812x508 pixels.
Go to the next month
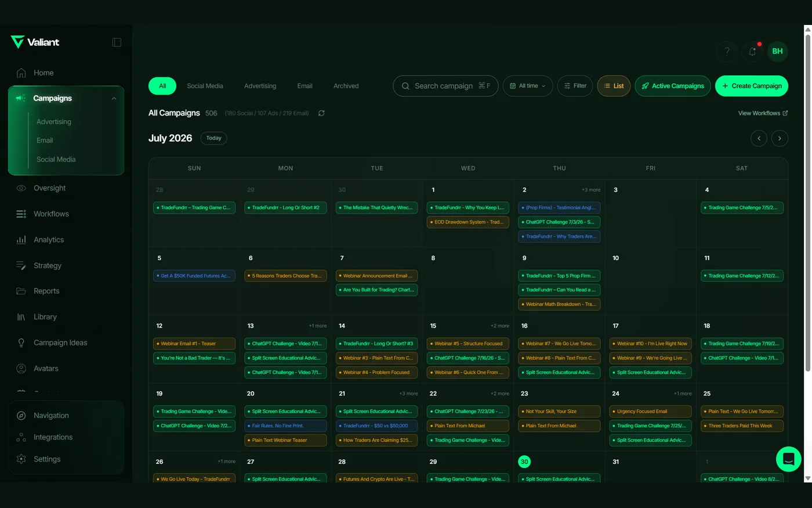pos(780,138)
